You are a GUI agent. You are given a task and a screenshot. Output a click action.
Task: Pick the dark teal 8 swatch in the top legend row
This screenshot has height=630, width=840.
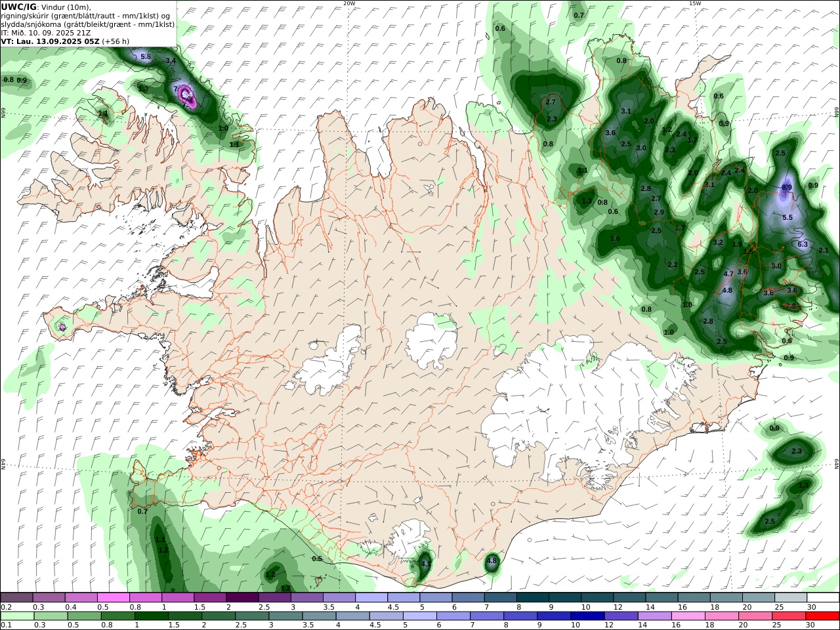[532, 597]
